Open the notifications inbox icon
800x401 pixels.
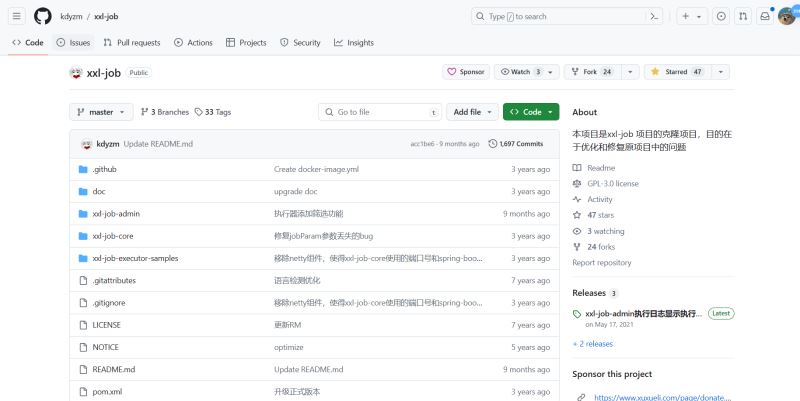pyautogui.click(x=765, y=16)
